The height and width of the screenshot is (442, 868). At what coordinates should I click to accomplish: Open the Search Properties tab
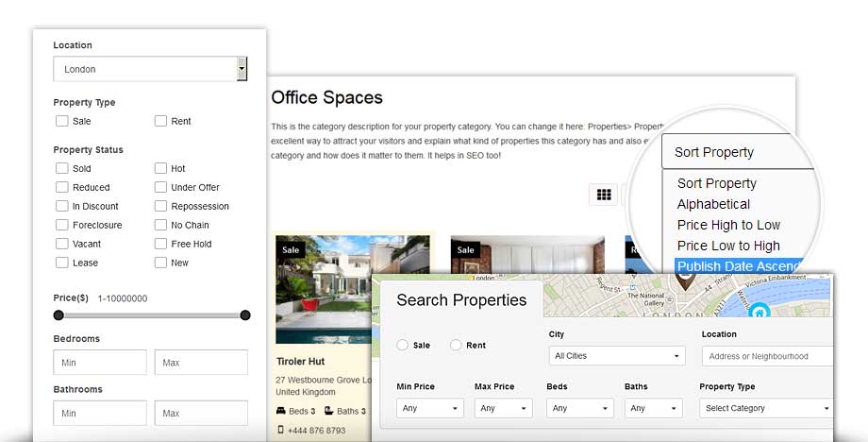point(461,299)
